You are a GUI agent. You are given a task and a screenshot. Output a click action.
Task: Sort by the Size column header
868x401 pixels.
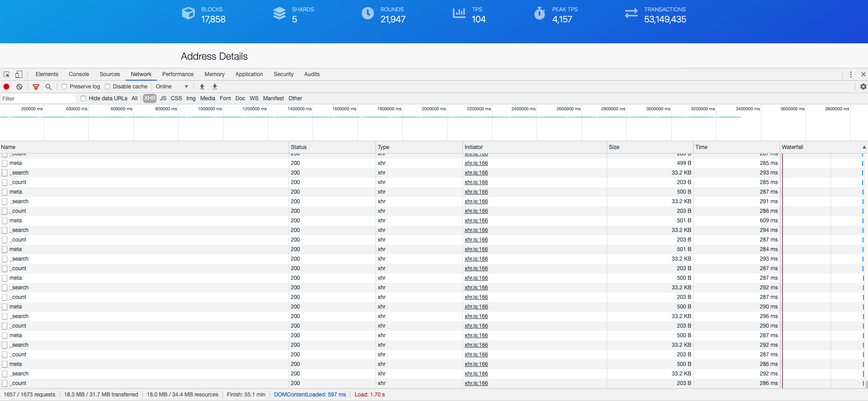[650, 147]
